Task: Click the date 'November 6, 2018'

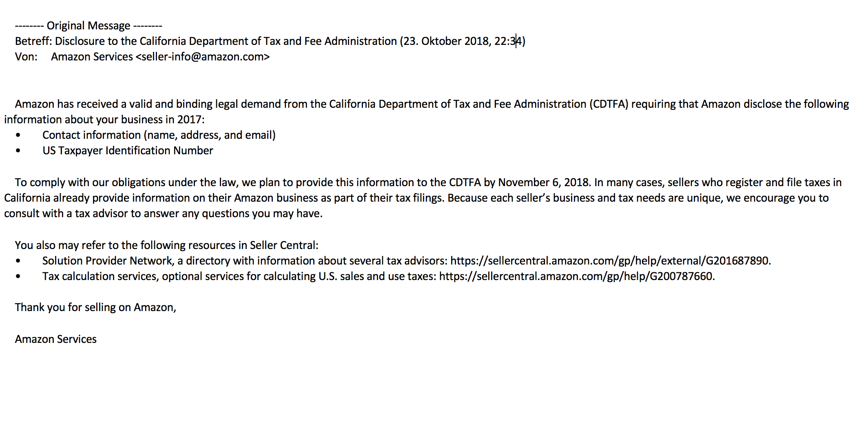Action: pos(544,182)
